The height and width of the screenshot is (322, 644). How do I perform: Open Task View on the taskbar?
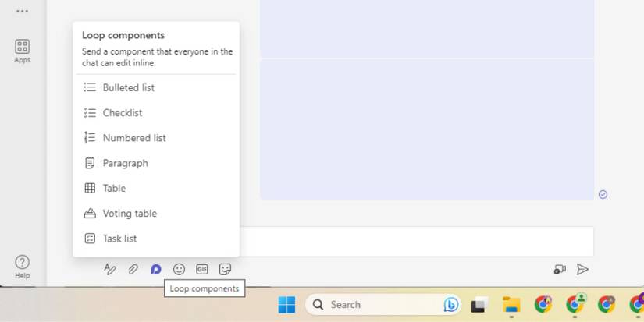pos(479,305)
